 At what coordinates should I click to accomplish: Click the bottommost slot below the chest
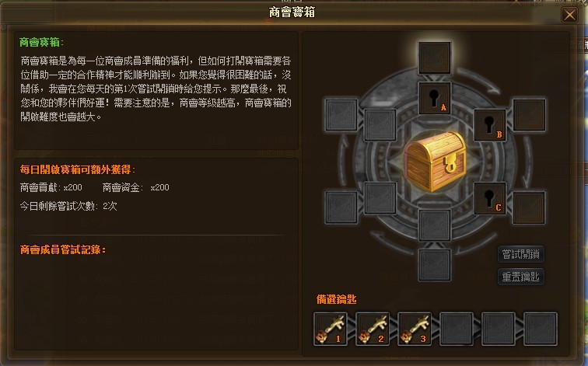(x=435, y=265)
